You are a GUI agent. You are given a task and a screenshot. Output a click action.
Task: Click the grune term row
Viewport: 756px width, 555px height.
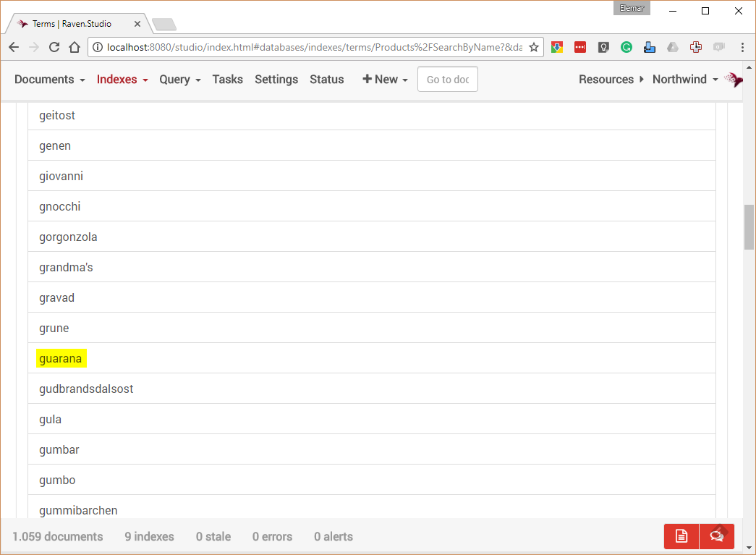[372, 328]
